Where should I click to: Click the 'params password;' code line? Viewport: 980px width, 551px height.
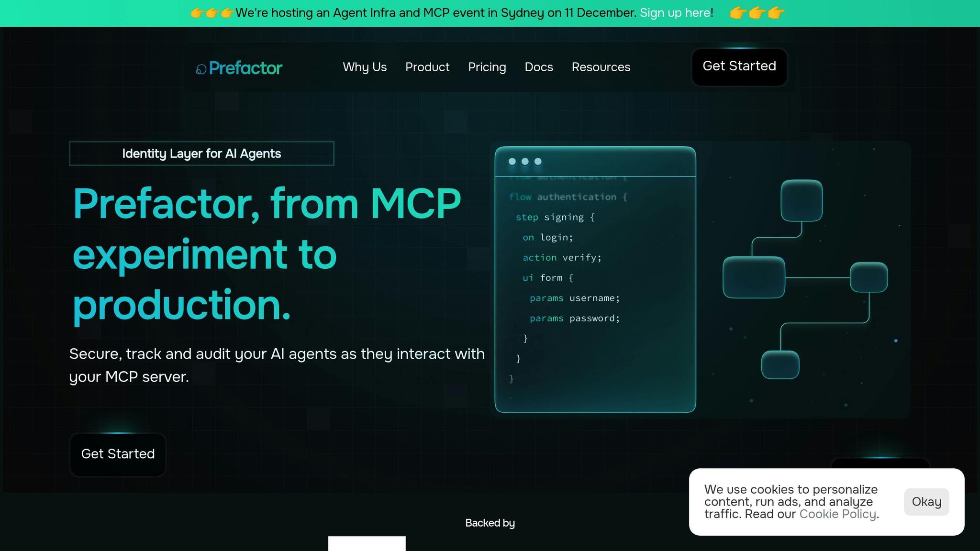point(575,318)
